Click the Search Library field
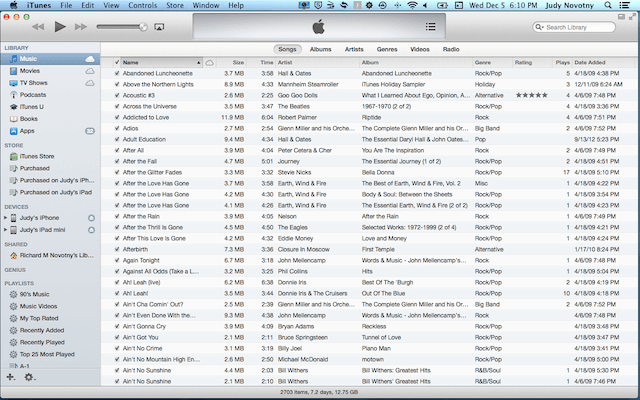This screenshot has width=640, height=400. click(x=574, y=27)
